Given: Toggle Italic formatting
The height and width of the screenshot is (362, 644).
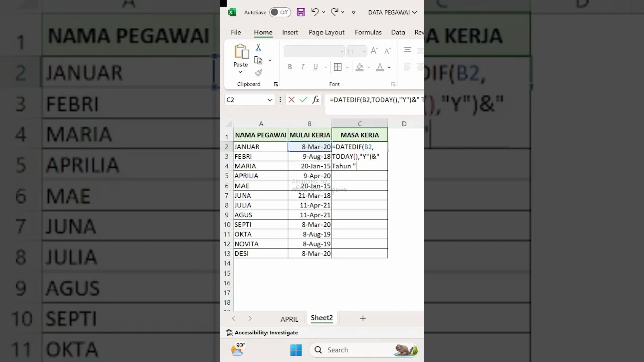Looking at the screenshot, I should [302, 67].
